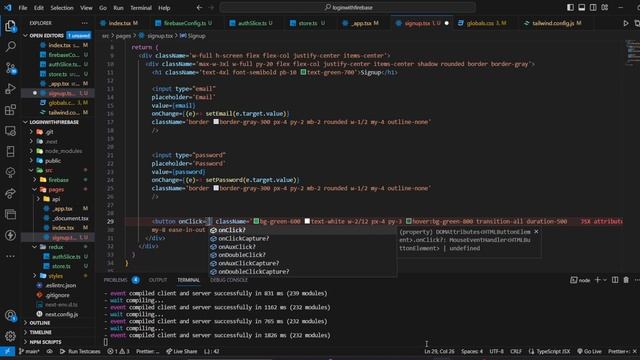Click the text-green-700 color swatch
Viewport: 640px width, 360px height.
coord(303,72)
